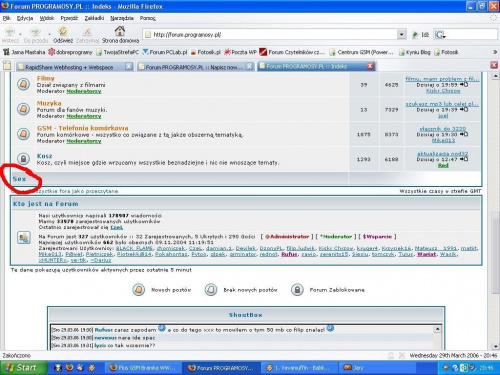The image size is (500, 375).
Task: Click Moderatorzy link under Filmy
Action: 84,91
